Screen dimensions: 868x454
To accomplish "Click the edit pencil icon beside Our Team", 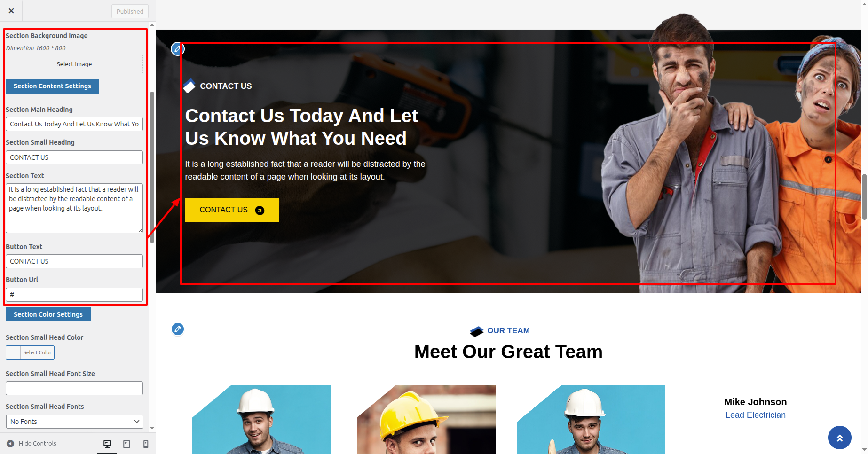I will [178, 329].
